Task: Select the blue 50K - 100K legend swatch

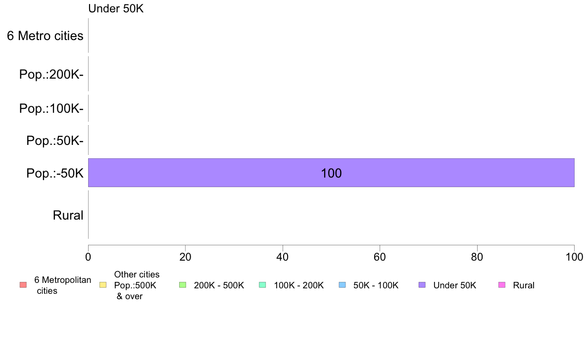Action: [342, 285]
